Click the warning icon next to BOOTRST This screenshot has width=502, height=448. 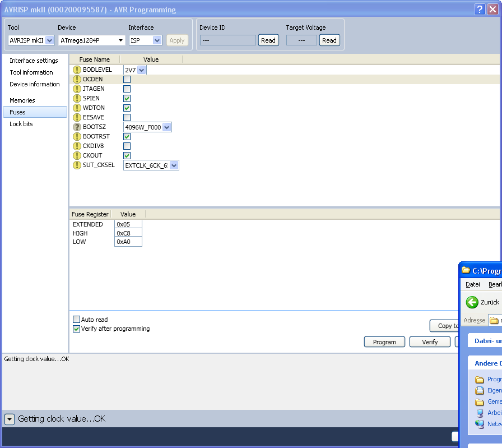point(77,136)
